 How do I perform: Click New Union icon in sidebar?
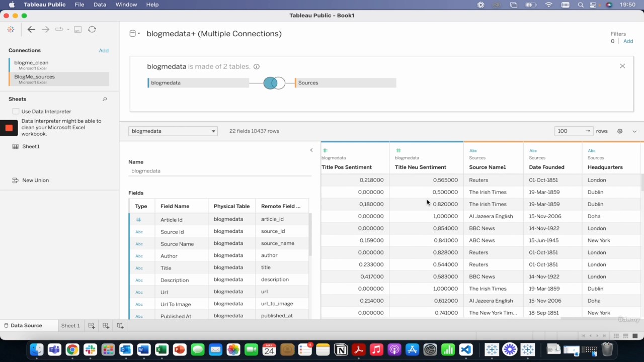pyautogui.click(x=15, y=180)
